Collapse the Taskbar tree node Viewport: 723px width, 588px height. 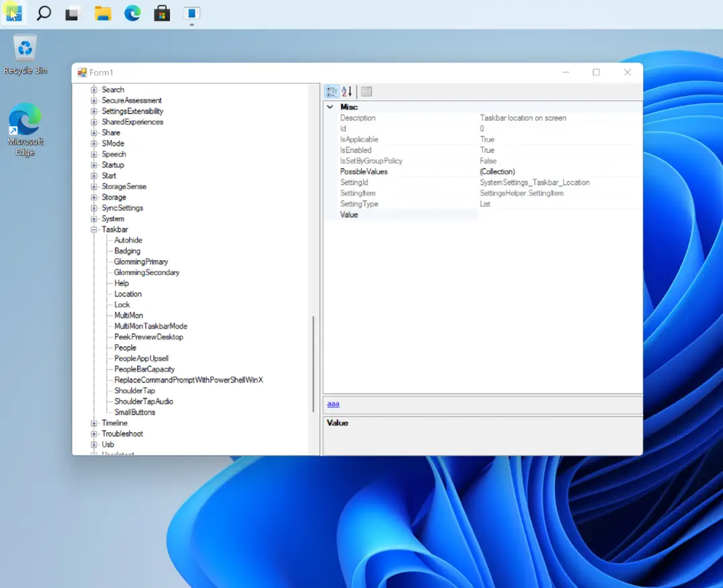(x=94, y=230)
